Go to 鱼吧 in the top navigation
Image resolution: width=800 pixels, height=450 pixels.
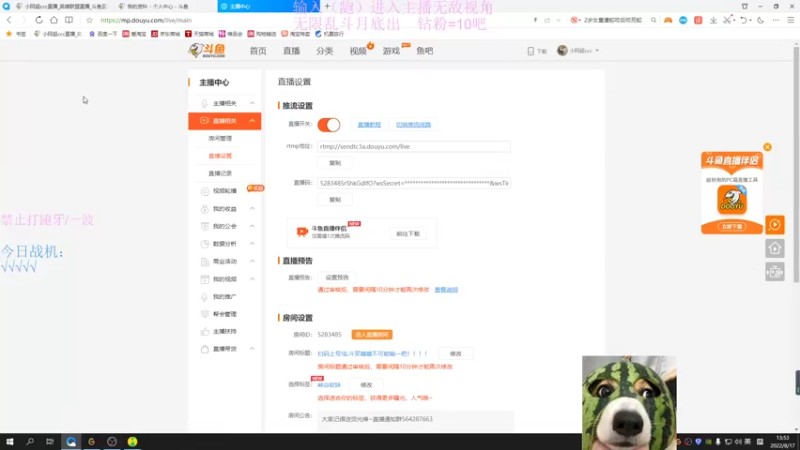point(424,51)
